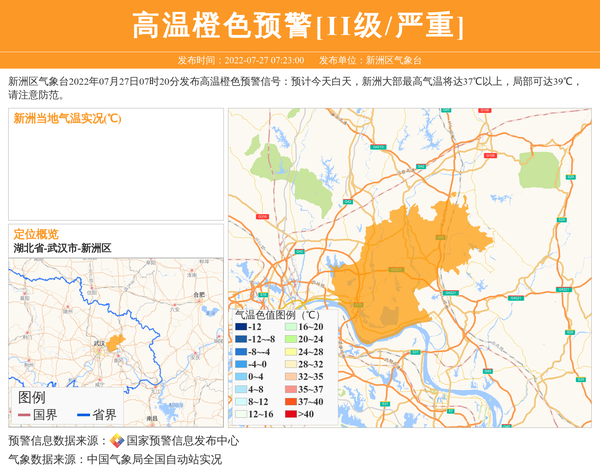This screenshot has height=471, width=600.
Task: Select the 新洲当地气温实况 panel header
Action: tap(68, 119)
